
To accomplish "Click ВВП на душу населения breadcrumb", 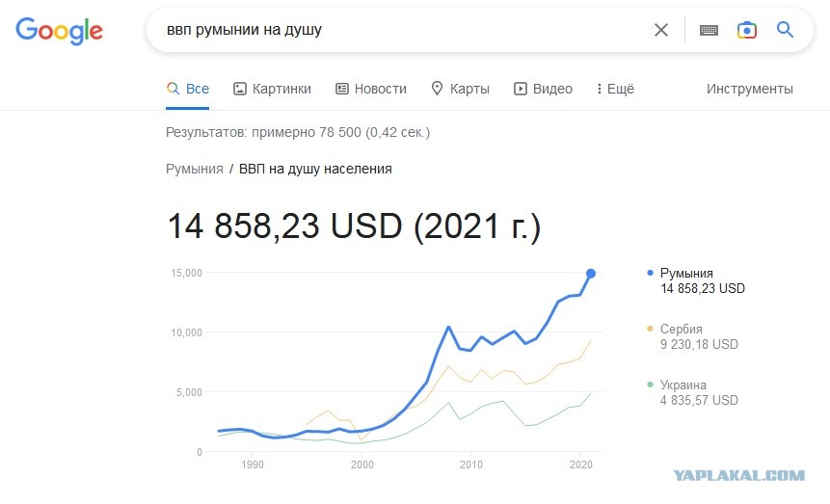I will click(x=315, y=169).
